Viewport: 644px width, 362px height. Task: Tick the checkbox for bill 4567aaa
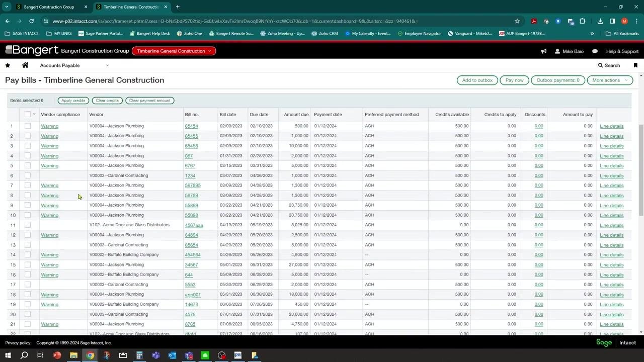click(28, 225)
